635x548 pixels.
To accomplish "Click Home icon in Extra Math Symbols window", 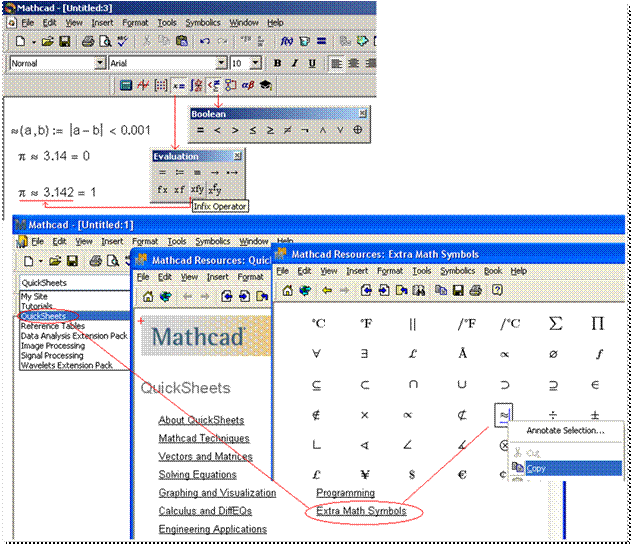I will click(x=288, y=290).
